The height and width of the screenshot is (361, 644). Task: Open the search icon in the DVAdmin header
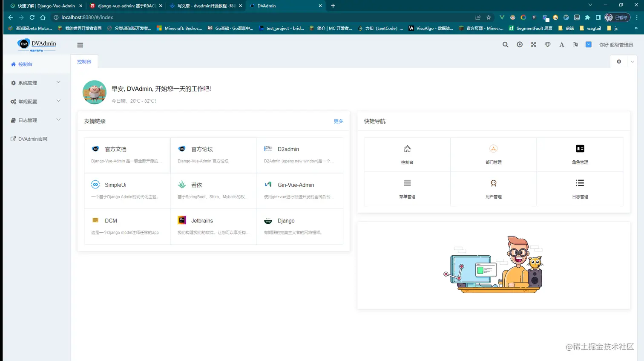(x=505, y=44)
